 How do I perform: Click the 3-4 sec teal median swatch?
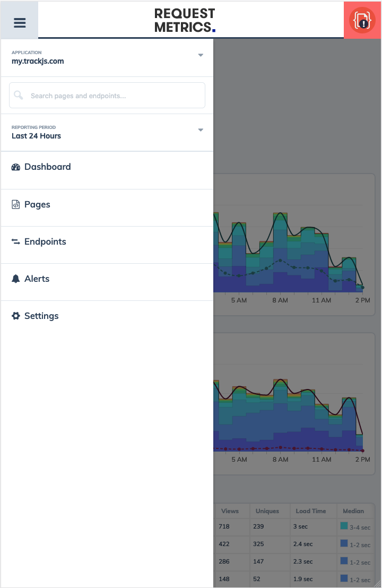(x=344, y=526)
